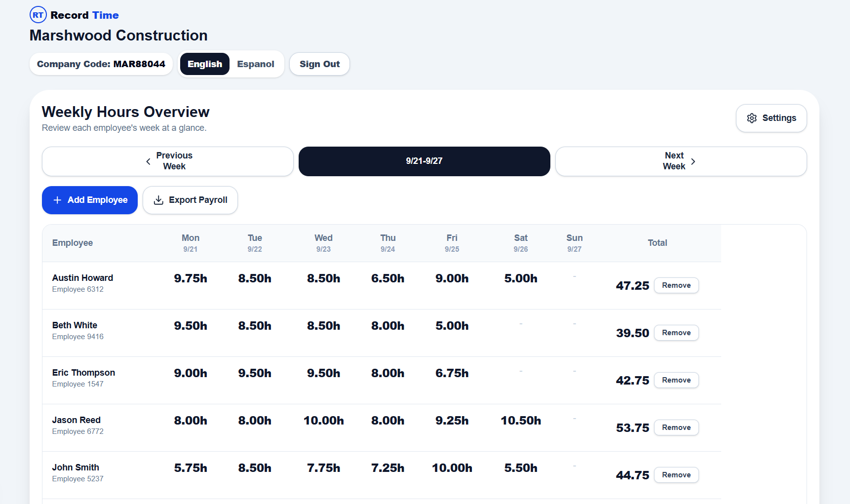The image size is (850, 504).
Task: Click the Settings gear icon
Action: [752, 118]
